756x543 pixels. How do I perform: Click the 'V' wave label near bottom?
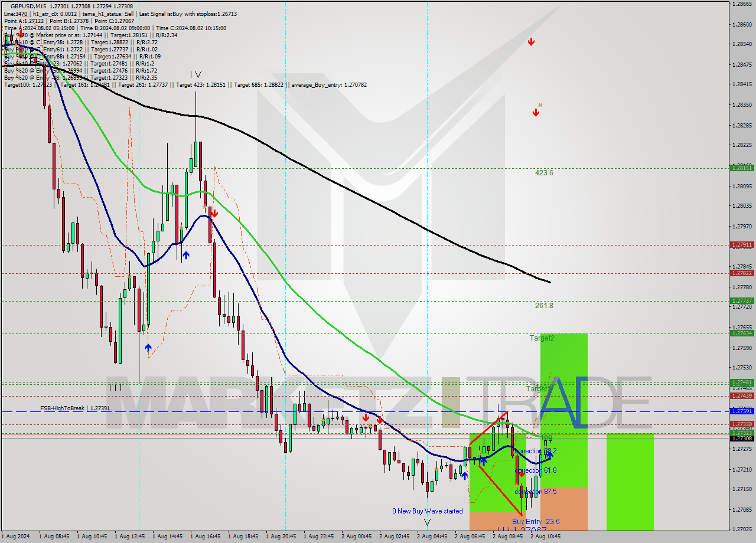[x=427, y=522]
